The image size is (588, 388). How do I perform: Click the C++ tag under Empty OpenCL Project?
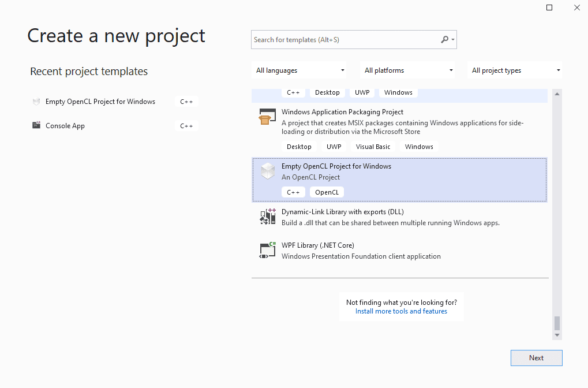click(x=293, y=192)
